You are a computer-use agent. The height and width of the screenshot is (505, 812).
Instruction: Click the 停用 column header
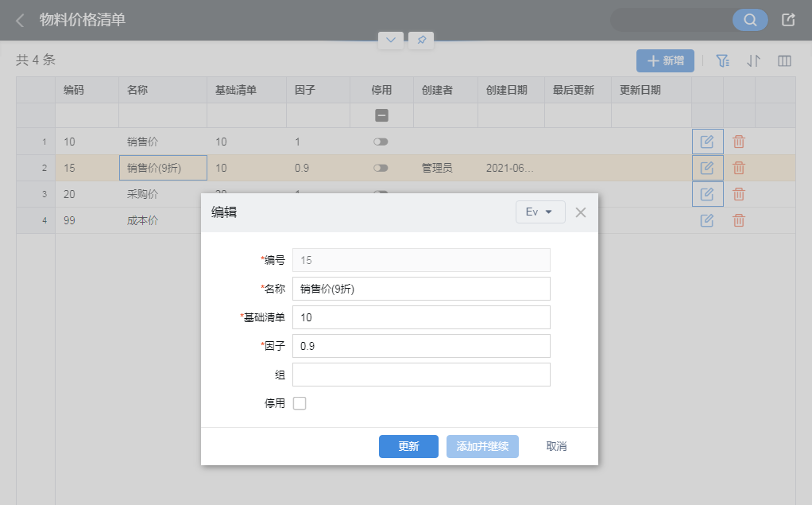(x=381, y=90)
